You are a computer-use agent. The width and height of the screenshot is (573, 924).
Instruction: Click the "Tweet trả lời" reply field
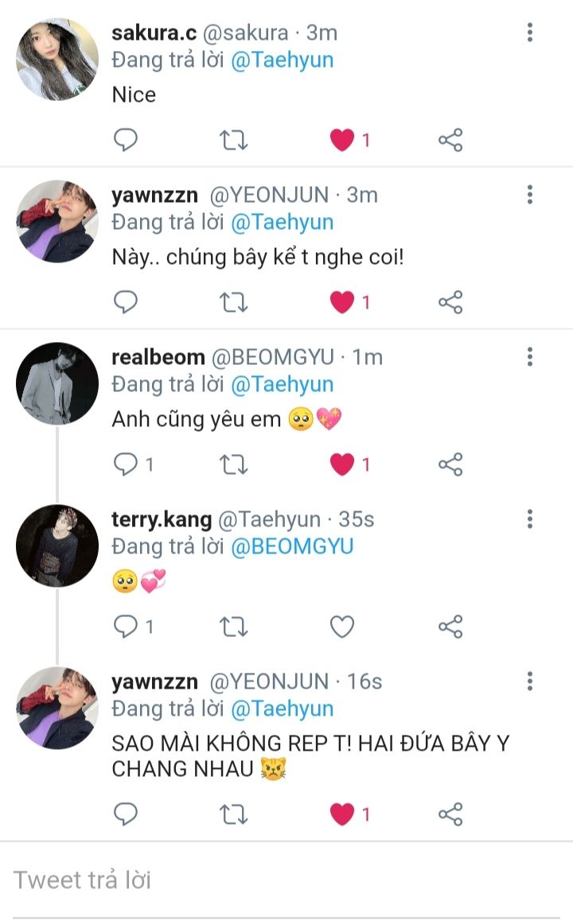286,880
